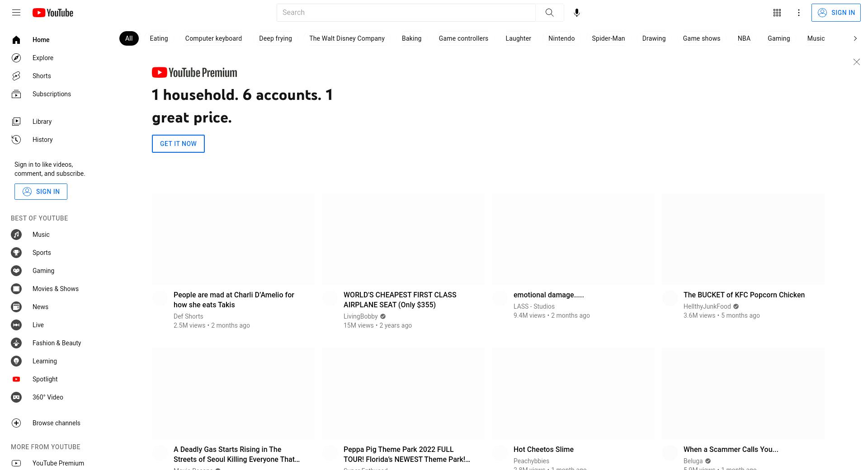Screen dimensions: 868x470
Task: Click the History clock icon
Action: pyautogui.click(x=16, y=140)
